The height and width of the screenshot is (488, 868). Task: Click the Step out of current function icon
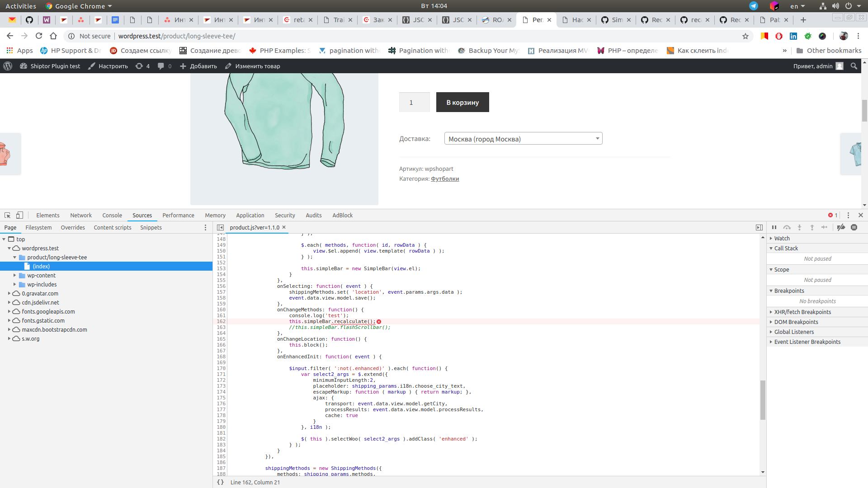point(813,227)
